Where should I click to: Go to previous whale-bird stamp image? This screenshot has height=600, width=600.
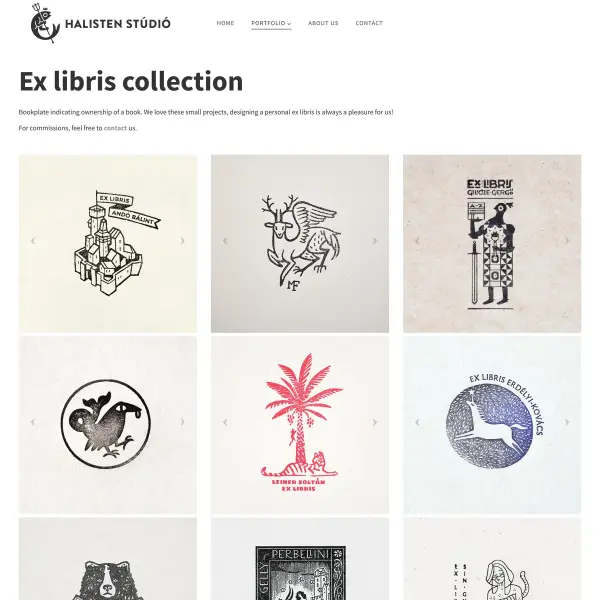click(x=33, y=422)
